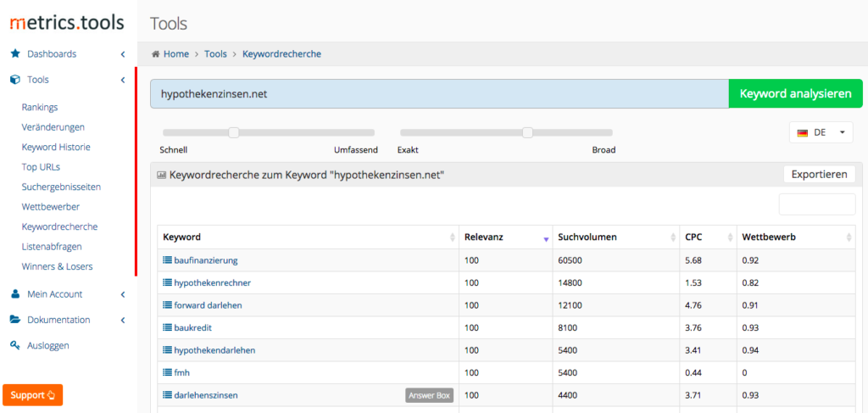Click the Exportieren button
The height and width of the screenshot is (413, 868).
820,175
